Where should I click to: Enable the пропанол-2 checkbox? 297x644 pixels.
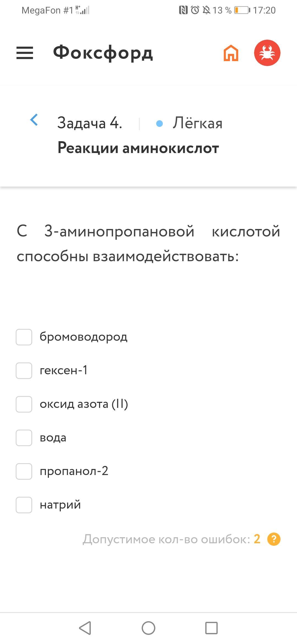tap(24, 471)
